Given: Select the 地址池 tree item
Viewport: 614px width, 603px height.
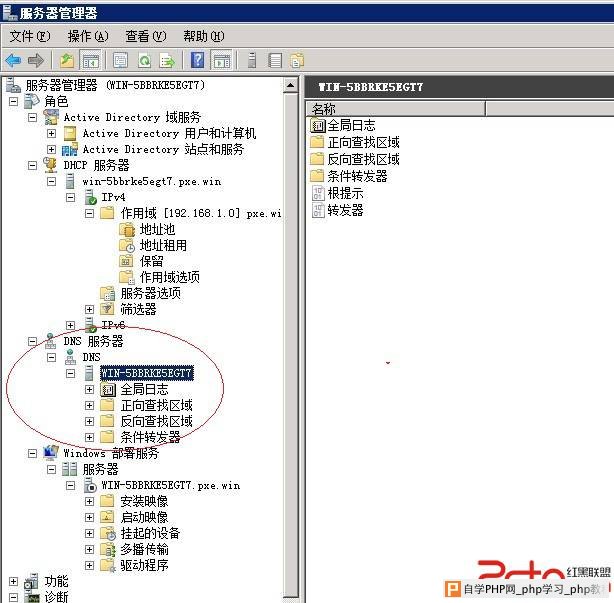Looking at the screenshot, I should pos(157,229).
